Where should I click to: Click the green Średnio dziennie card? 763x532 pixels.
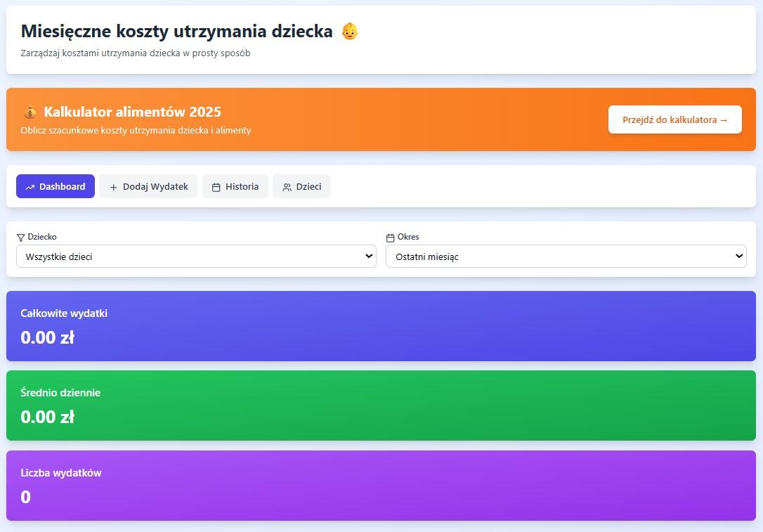click(381, 406)
